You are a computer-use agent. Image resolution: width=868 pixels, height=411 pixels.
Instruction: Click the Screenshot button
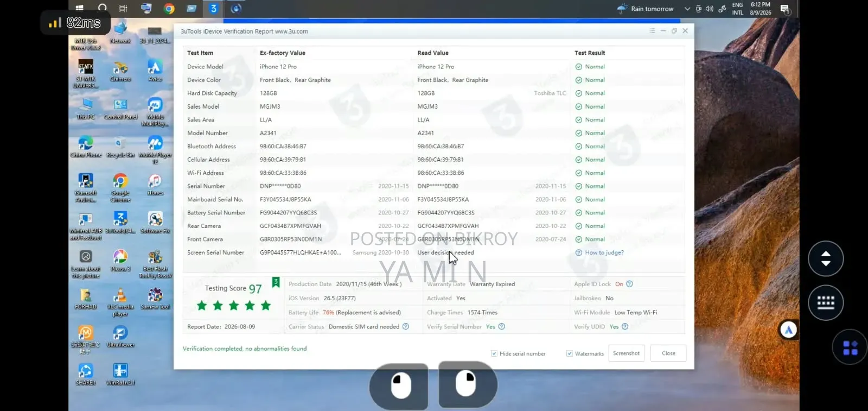627,353
